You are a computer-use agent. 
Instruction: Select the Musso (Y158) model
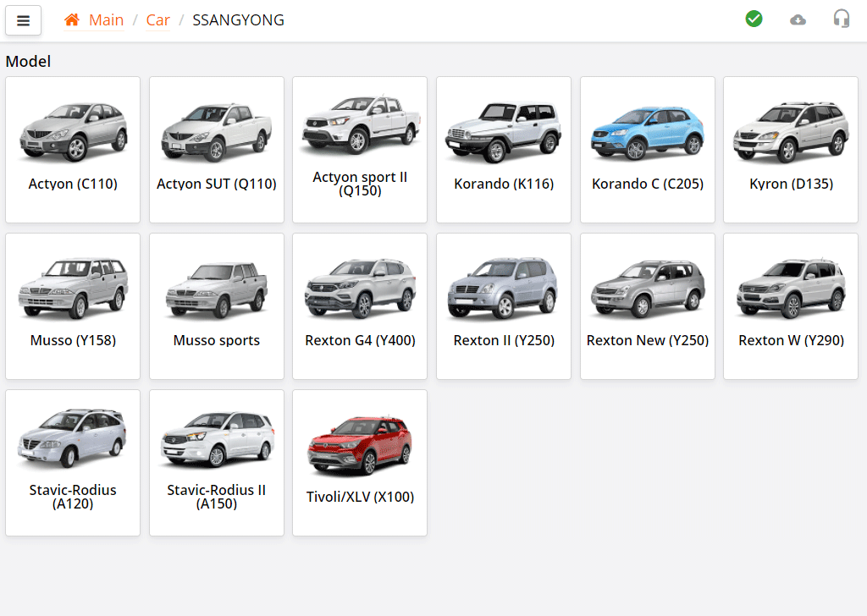(x=72, y=306)
